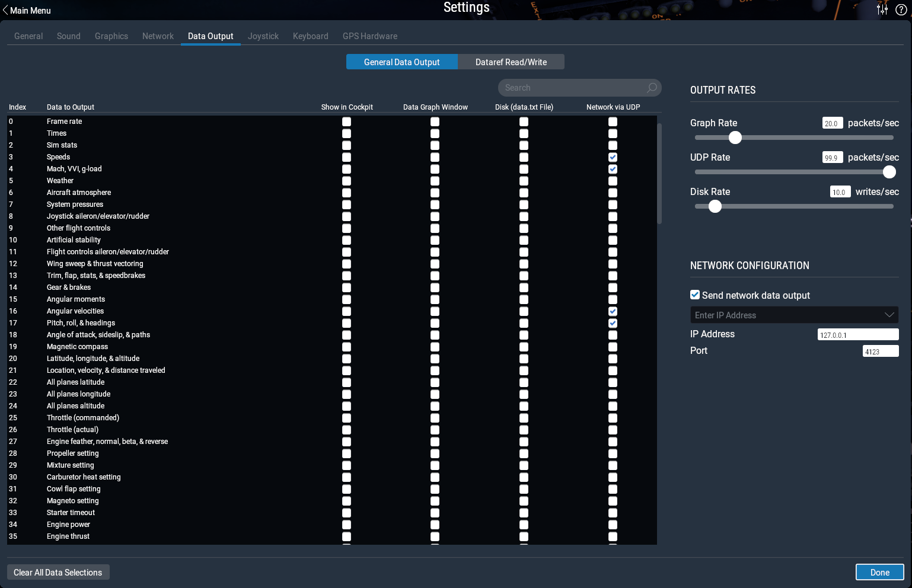Enable Gear & brakes Data Graph Window checkbox
This screenshot has height=588, width=912.
pyautogui.click(x=435, y=287)
